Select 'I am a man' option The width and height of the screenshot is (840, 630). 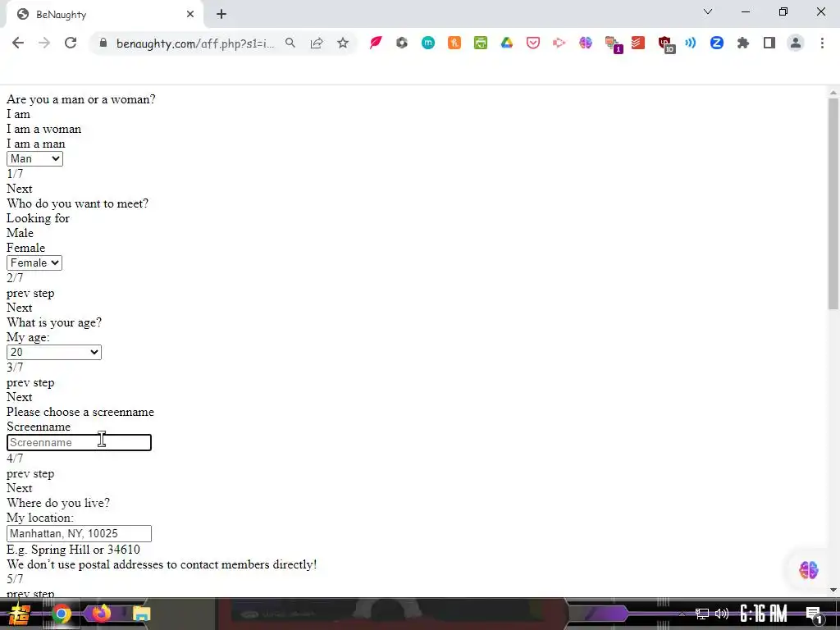(36, 144)
